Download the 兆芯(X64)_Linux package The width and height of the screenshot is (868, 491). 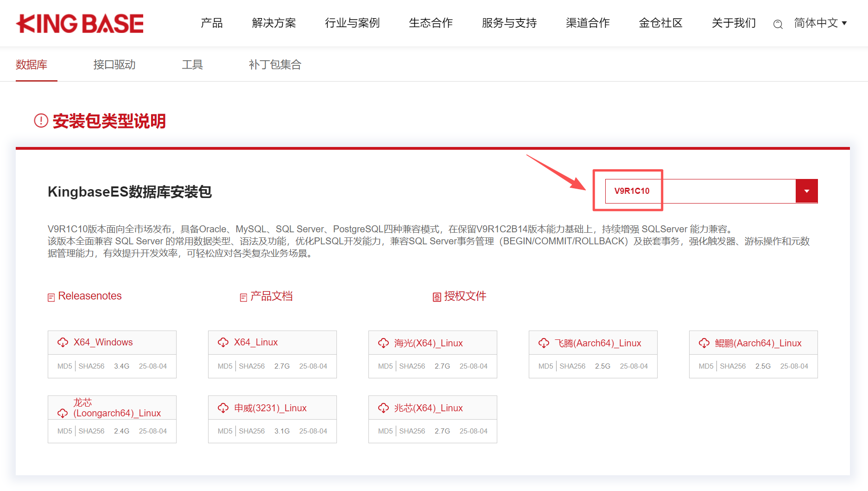click(429, 408)
